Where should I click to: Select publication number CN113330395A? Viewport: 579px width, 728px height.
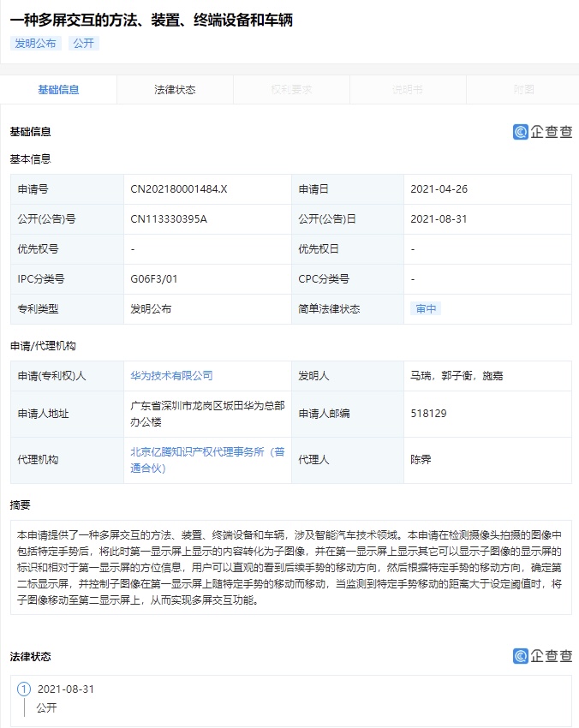[169, 219]
